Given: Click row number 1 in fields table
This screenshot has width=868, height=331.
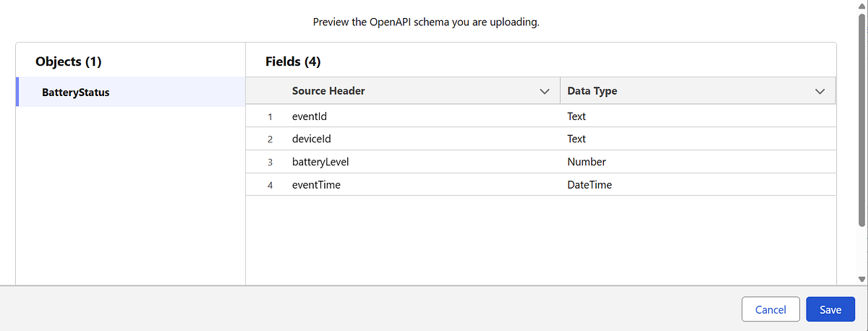Looking at the screenshot, I should click(270, 116).
